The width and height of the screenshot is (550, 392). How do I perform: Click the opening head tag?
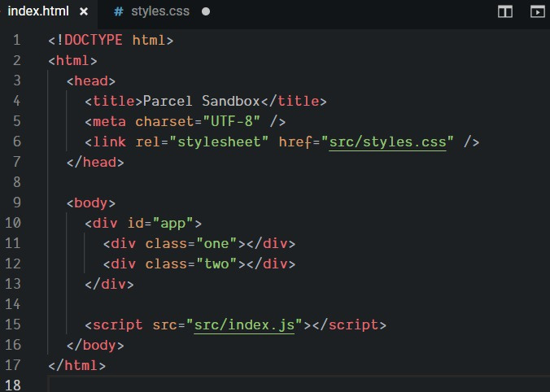(x=91, y=81)
